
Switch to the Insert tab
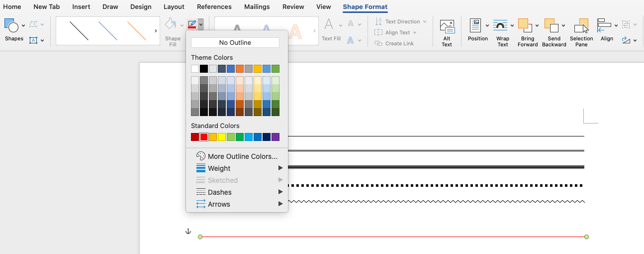tap(81, 7)
